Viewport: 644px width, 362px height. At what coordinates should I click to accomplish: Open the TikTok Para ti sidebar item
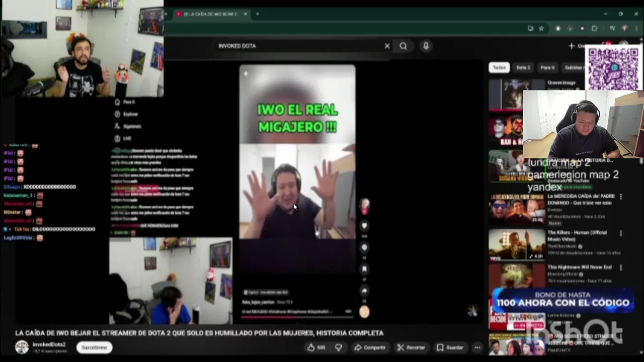pos(125,102)
